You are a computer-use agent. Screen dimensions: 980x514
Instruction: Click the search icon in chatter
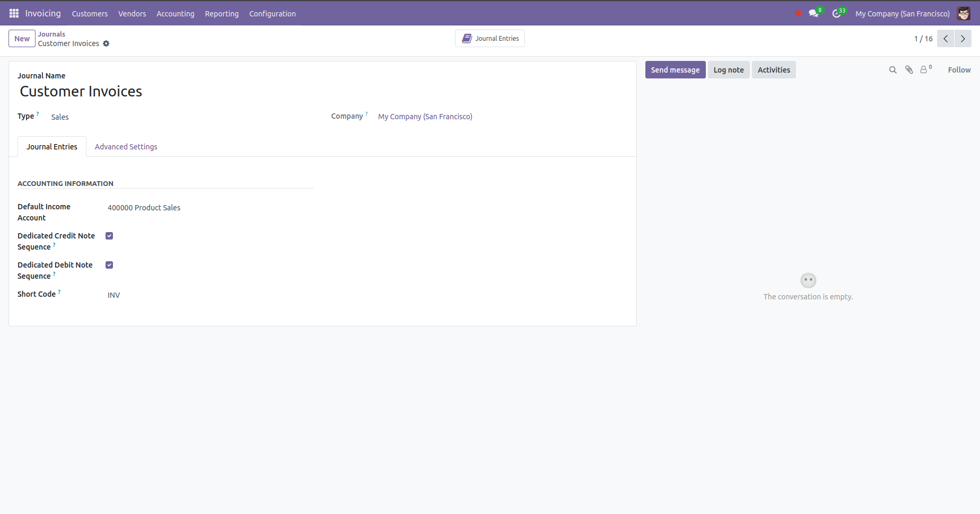coord(893,70)
